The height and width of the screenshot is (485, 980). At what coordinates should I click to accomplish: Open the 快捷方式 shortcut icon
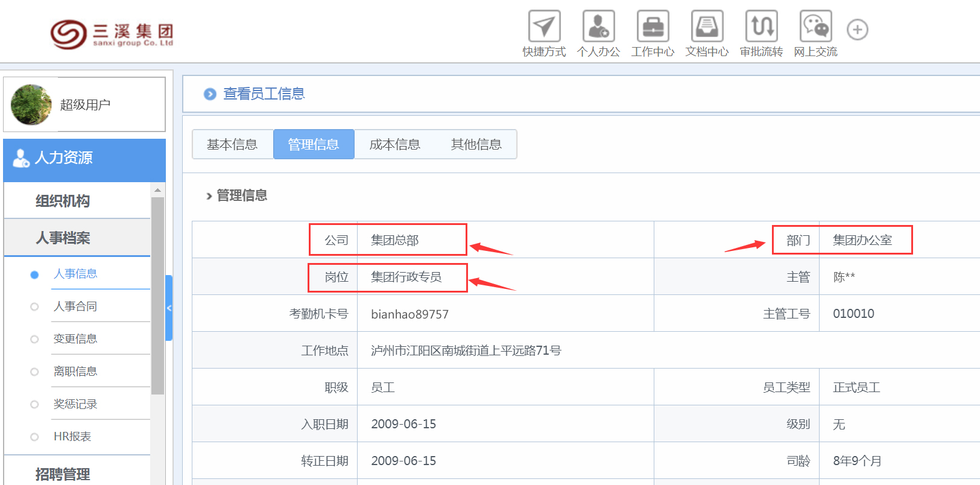tap(544, 26)
